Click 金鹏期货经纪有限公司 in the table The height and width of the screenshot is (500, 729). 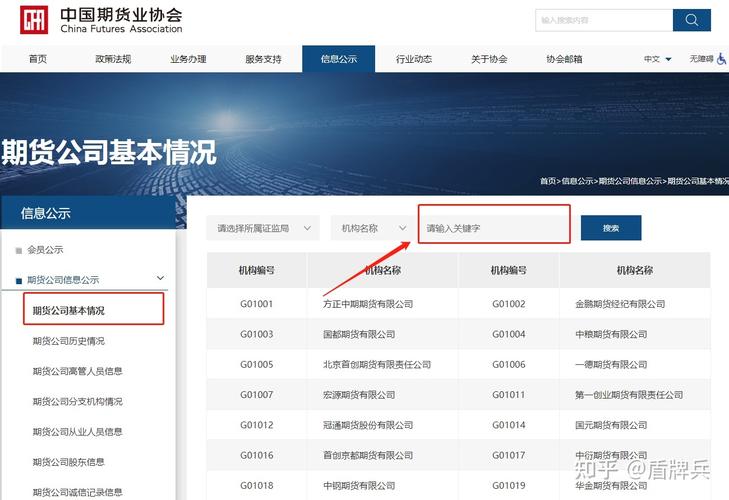pyautogui.click(x=620, y=304)
